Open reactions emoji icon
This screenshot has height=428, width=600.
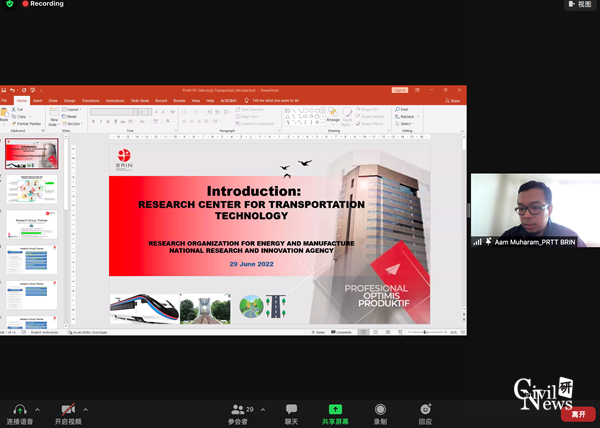[x=426, y=410]
